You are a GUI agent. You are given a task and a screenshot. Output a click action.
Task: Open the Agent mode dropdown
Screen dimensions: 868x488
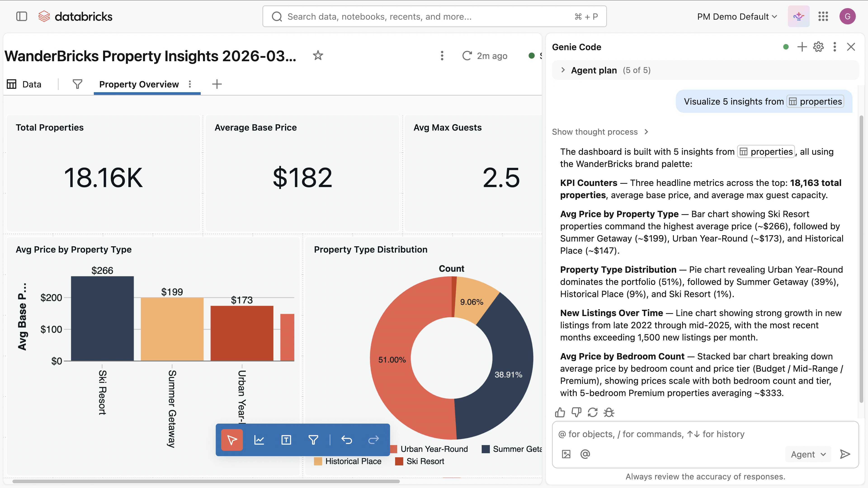pyautogui.click(x=808, y=454)
